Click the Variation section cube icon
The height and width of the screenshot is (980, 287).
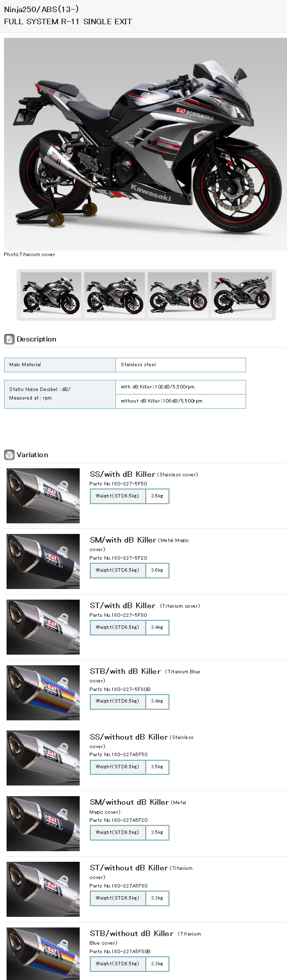[x=9, y=455]
